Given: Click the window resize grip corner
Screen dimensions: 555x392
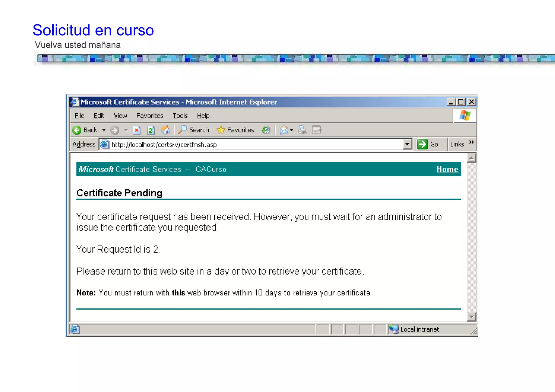Looking at the screenshot, I should (474, 331).
